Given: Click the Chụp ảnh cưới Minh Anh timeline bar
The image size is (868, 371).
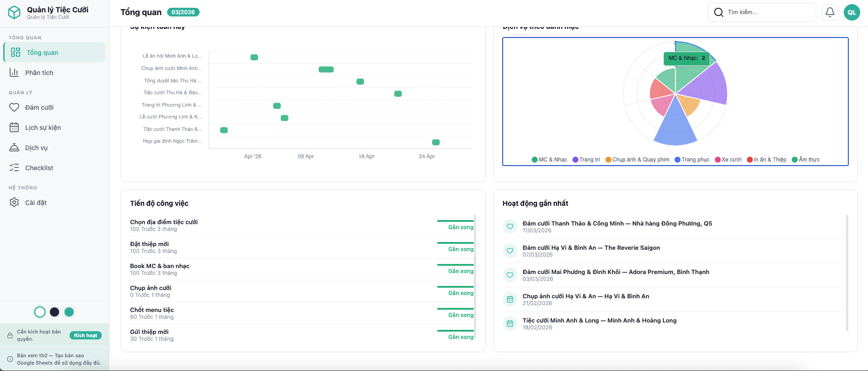Looking at the screenshot, I should tap(326, 70).
